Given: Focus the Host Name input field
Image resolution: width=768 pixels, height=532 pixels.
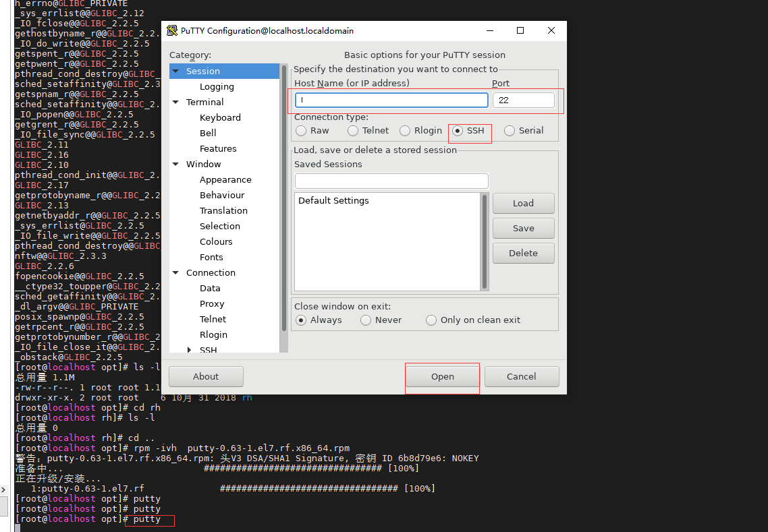Looking at the screenshot, I should point(391,100).
